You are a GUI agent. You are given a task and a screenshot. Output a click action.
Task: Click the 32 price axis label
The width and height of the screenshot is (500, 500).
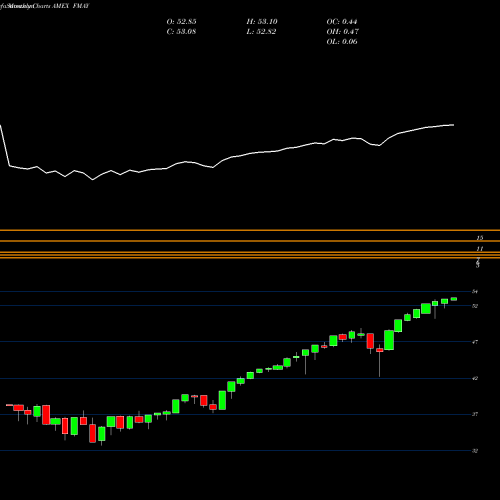click(x=475, y=451)
